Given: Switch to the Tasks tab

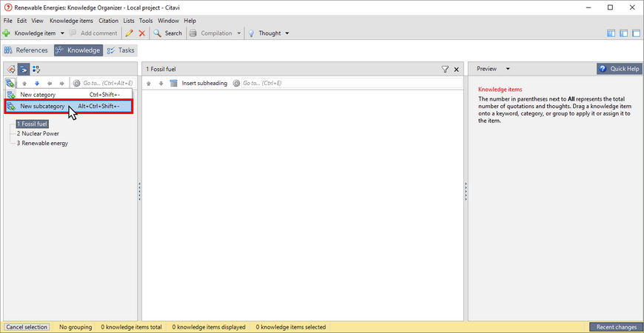Looking at the screenshot, I should [x=121, y=50].
